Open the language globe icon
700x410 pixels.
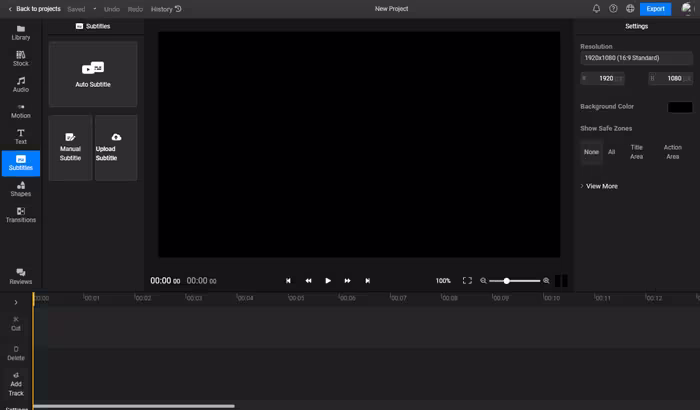tap(630, 8)
